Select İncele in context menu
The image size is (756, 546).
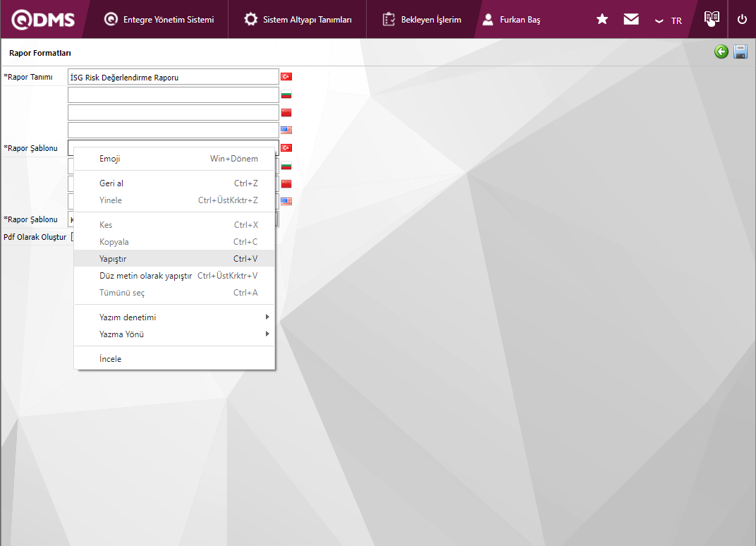click(174, 359)
